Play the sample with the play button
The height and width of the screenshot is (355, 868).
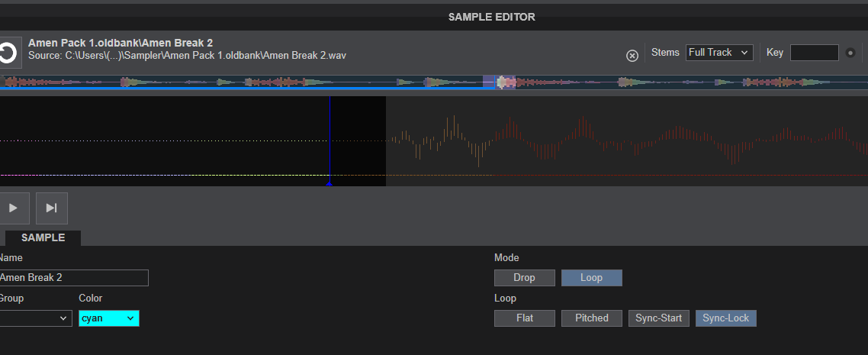(x=13, y=208)
